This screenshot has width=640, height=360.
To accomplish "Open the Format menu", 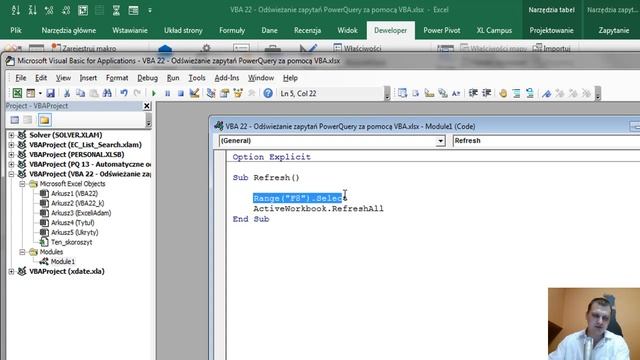I will tap(117, 78).
